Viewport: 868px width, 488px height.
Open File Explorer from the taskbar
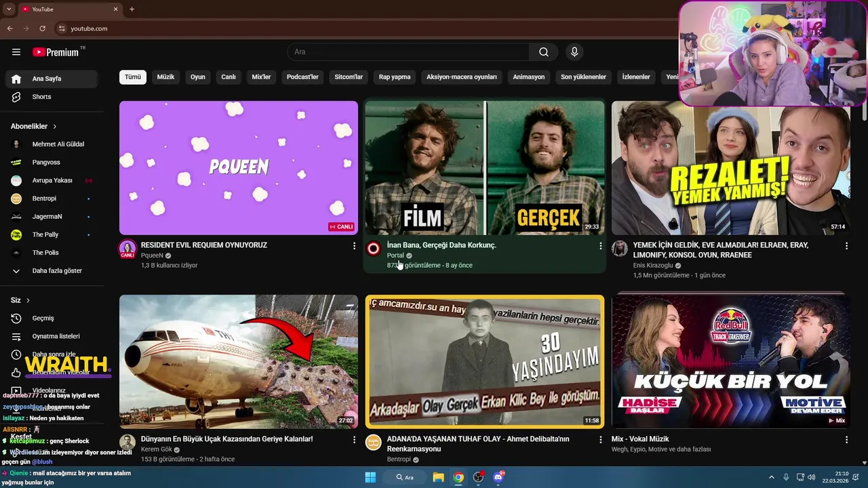pos(439,477)
